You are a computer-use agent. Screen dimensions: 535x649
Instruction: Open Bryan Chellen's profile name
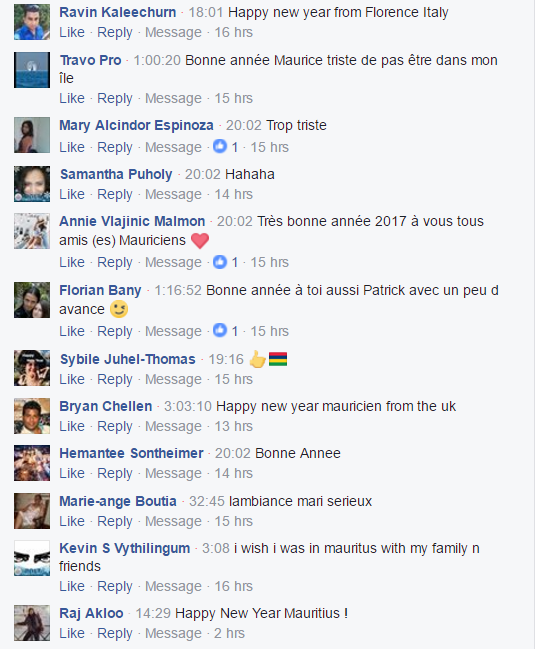point(106,406)
